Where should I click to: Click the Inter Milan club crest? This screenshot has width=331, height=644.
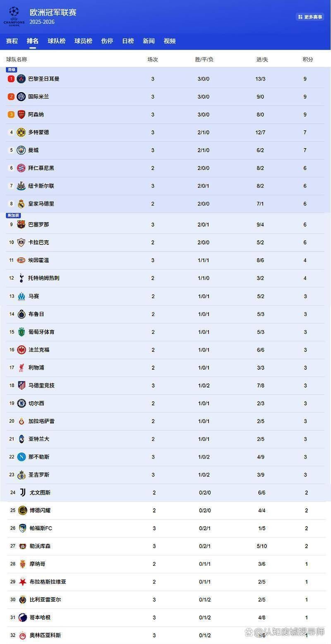22,97
